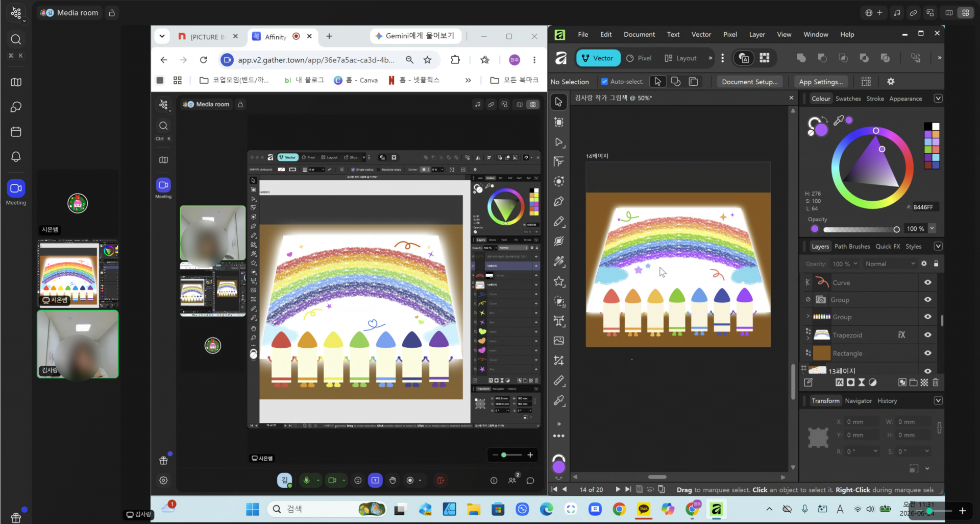The image size is (980, 524).
Task: Open the 시온쌤 screen-share thumbnail
Action: click(x=78, y=273)
